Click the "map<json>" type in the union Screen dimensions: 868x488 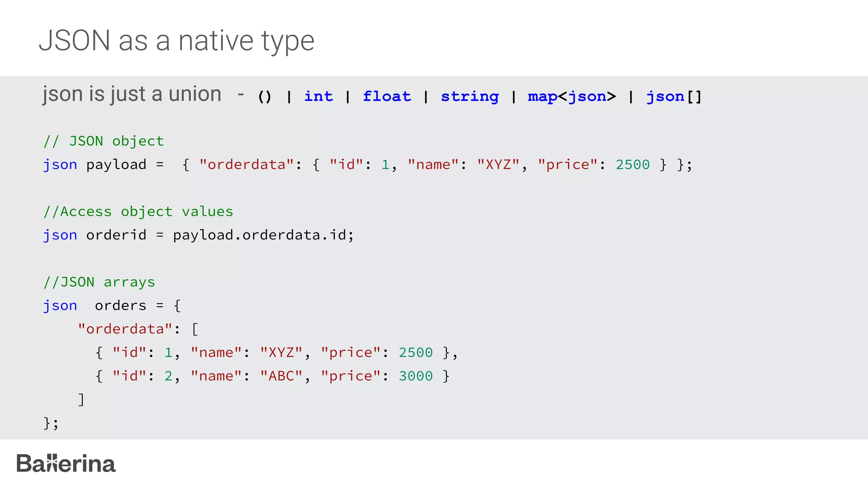[572, 97]
